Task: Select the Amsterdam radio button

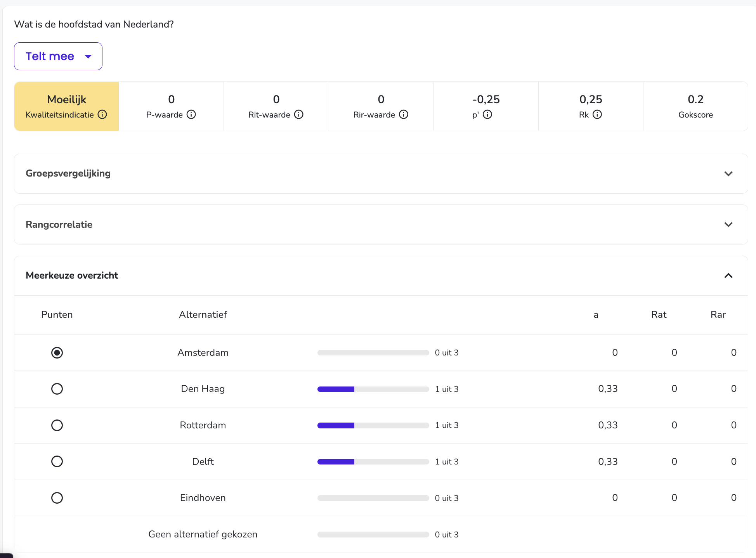Action: coord(57,353)
